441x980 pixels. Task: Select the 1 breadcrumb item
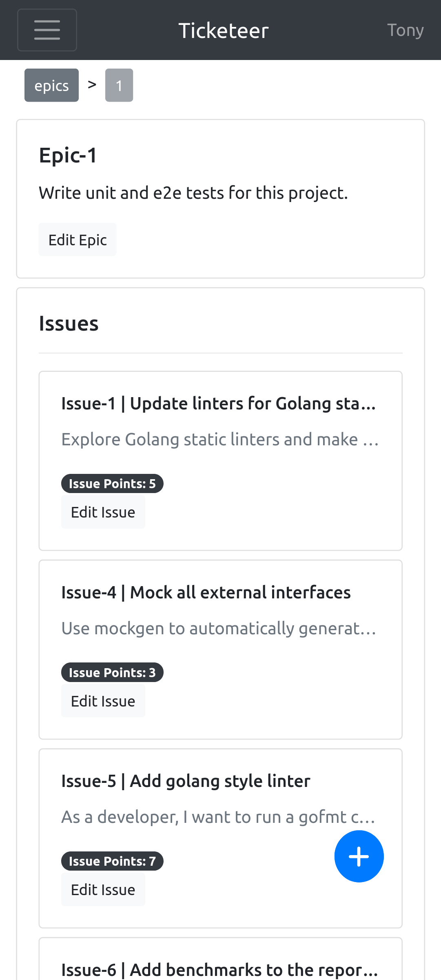(x=119, y=84)
